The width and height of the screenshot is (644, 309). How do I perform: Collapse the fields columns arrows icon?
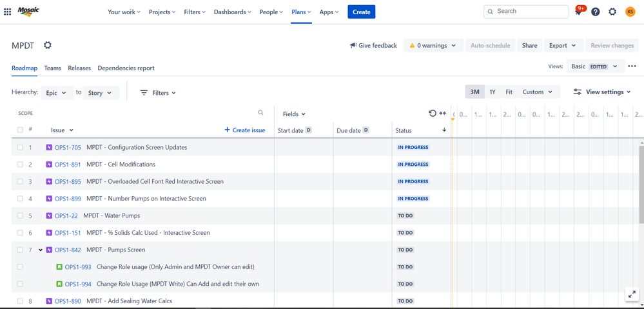442,114
